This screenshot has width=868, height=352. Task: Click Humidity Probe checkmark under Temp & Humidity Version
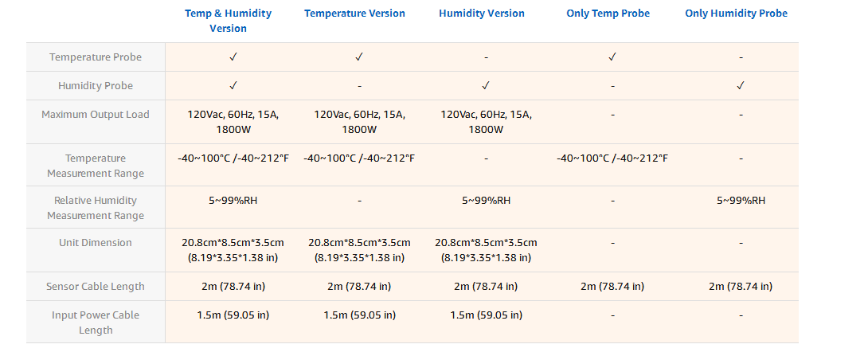233,85
